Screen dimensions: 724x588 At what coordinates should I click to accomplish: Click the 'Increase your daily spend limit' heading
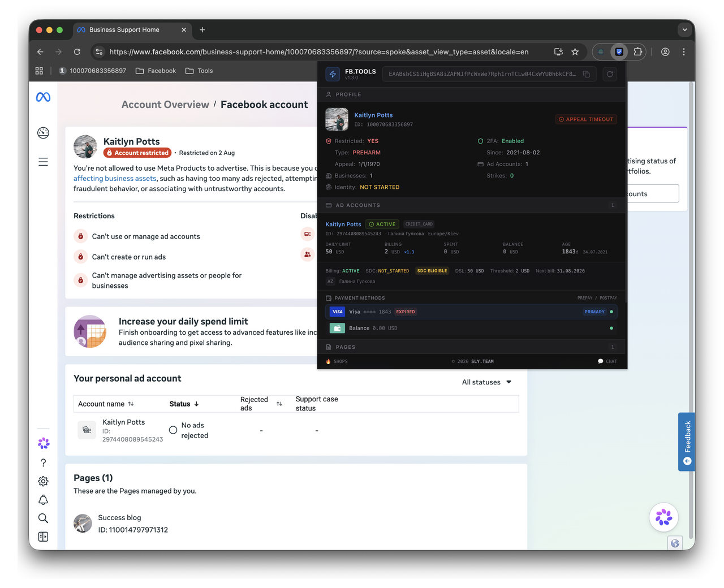tap(183, 321)
